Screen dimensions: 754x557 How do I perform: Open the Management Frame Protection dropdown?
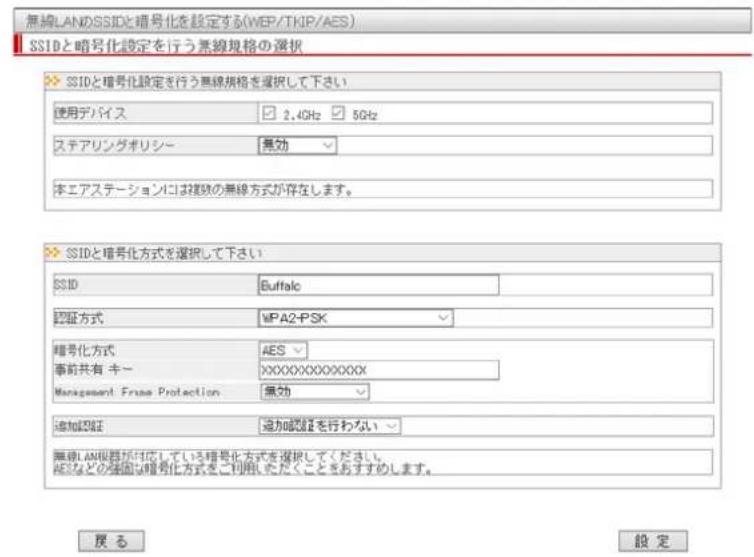click(x=315, y=392)
